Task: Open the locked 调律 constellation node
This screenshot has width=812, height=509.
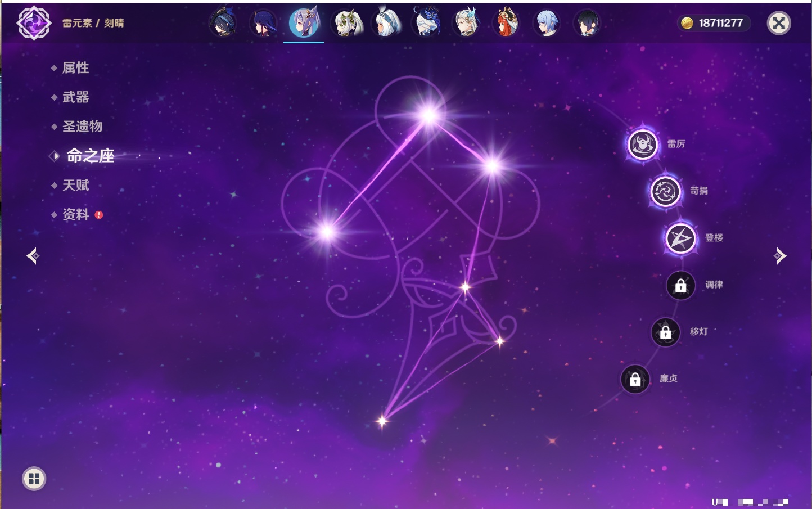Action: click(x=680, y=286)
